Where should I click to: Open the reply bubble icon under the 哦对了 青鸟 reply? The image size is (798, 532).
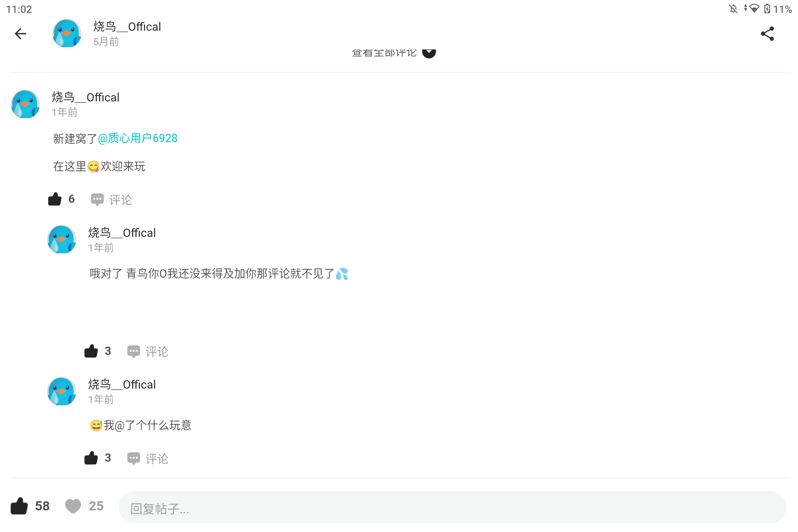[x=133, y=352]
